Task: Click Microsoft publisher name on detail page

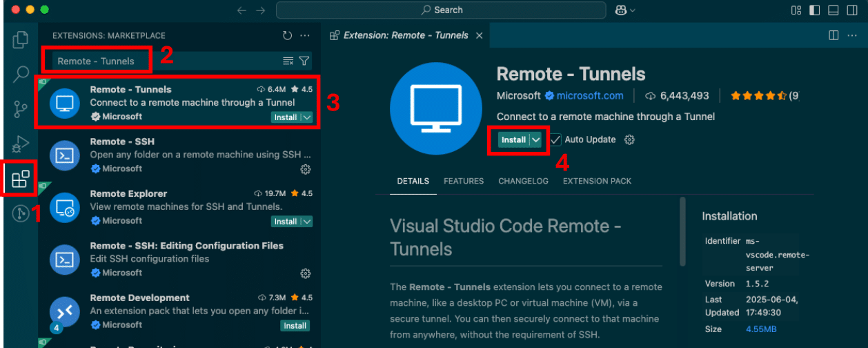Action: [519, 96]
